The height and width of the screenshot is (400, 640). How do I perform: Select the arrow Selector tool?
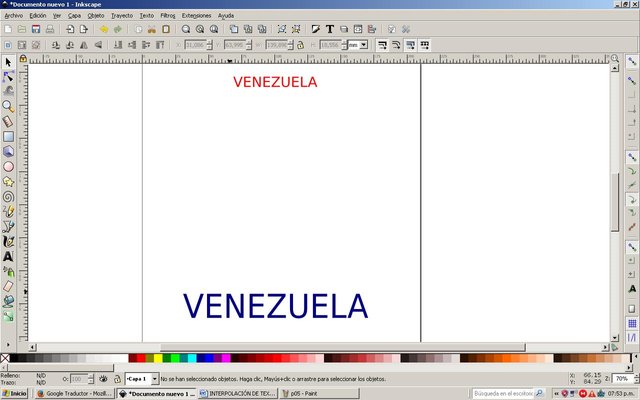tap(8, 62)
